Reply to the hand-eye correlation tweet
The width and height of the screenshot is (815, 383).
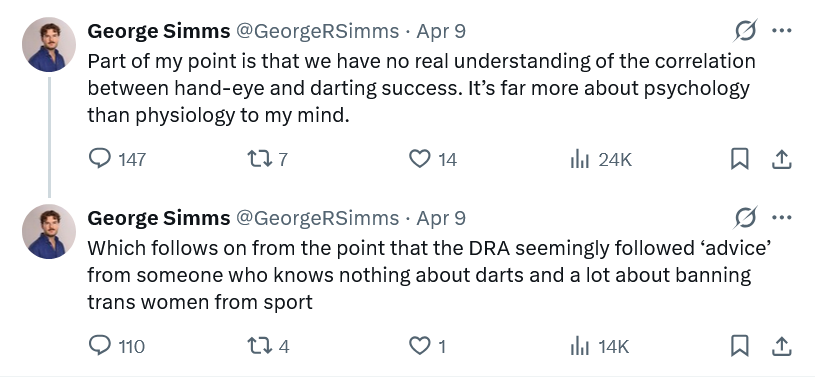click(117, 159)
